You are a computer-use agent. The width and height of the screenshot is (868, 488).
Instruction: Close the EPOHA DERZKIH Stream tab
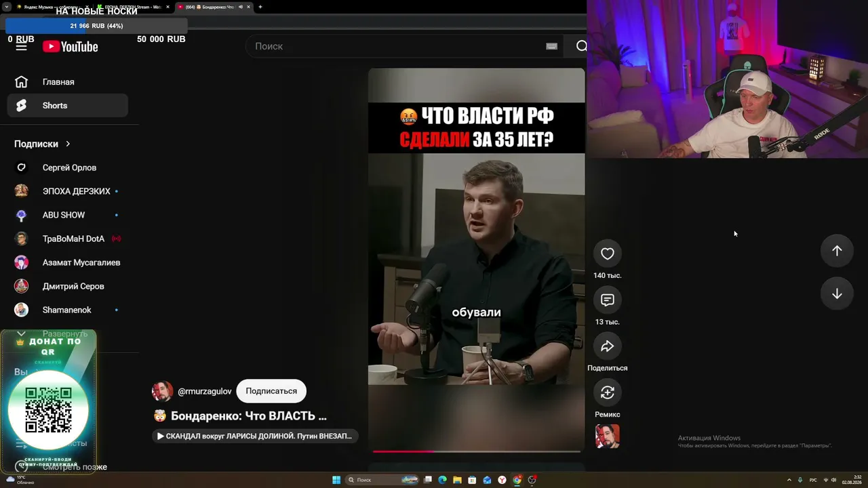pyautogui.click(x=167, y=7)
